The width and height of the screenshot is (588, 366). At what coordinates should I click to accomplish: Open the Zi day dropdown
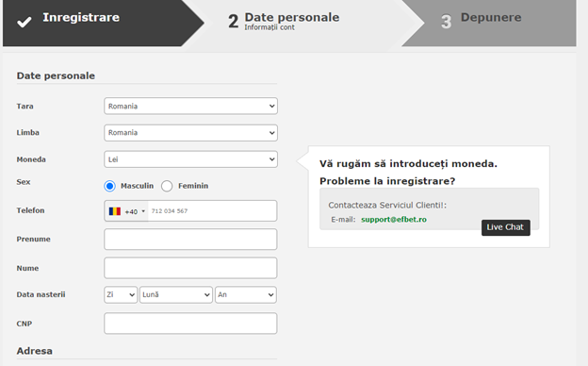click(x=121, y=294)
